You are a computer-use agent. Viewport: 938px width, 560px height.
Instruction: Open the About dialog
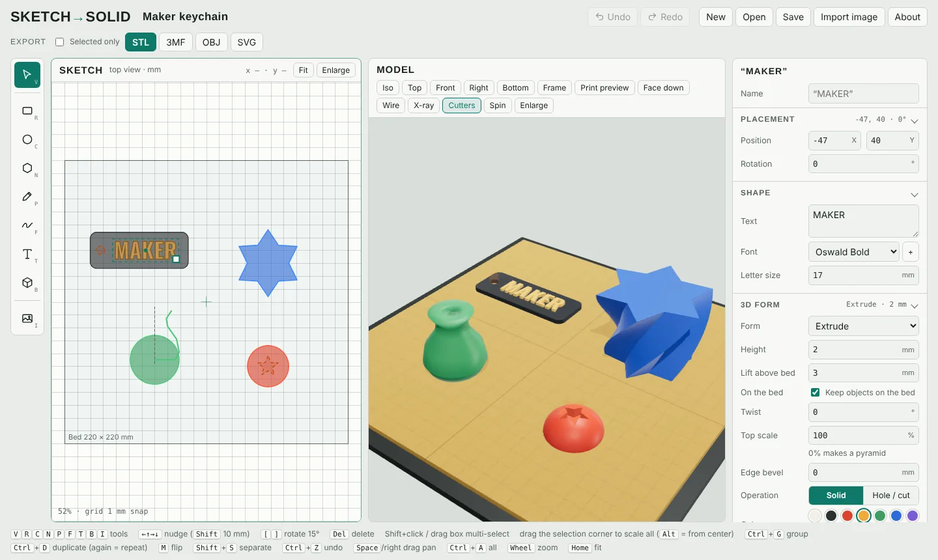[x=907, y=17]
